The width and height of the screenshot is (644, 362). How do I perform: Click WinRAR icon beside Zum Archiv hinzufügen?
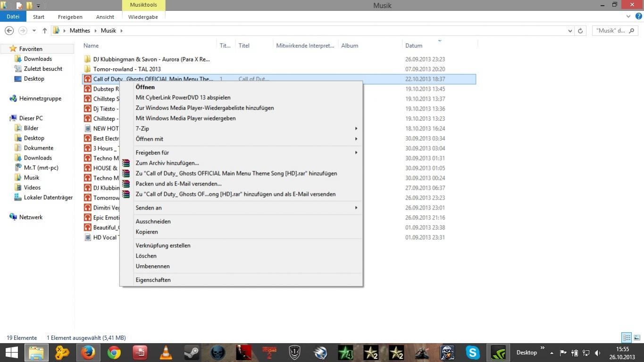click(126, 163)
